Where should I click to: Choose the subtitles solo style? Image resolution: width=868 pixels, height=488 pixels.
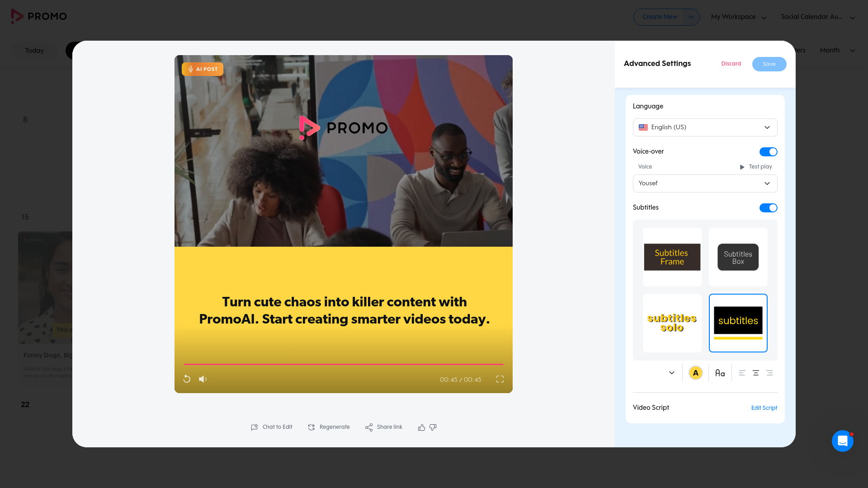click(x=672, y=323)
